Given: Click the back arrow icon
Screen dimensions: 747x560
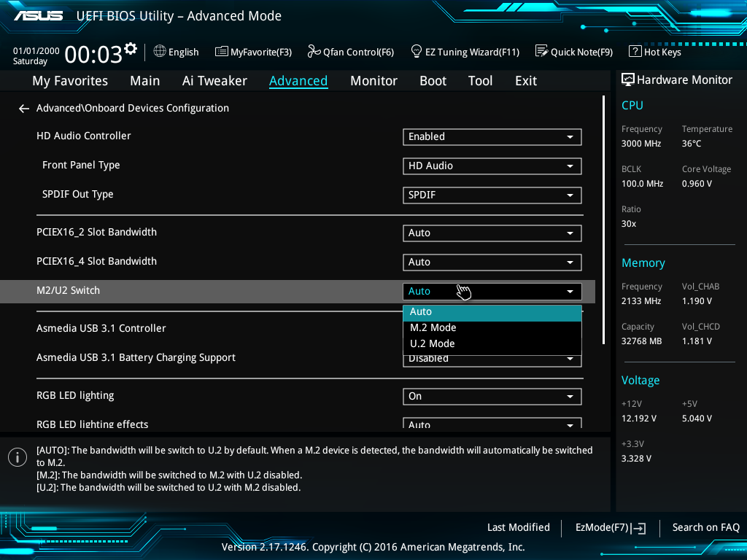Looking at the screenshot, I should (x=24, y=109).
